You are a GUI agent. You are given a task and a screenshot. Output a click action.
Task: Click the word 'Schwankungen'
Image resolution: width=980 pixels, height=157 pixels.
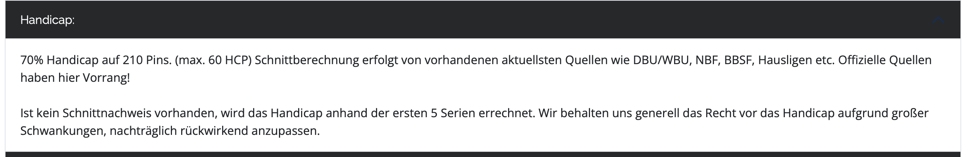pyautogui.click(x=62, y=131)
